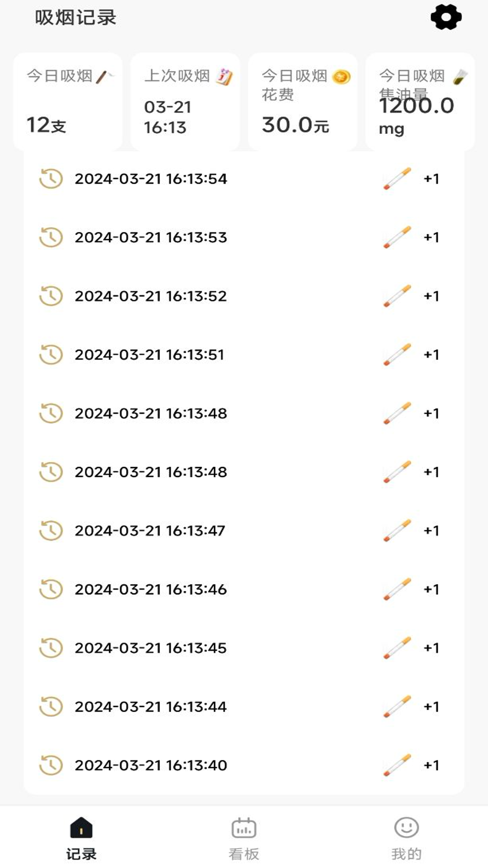The image size is (488, 868).
Task: Open the 我的 profile tab
Action: click(x=407, y=838)
